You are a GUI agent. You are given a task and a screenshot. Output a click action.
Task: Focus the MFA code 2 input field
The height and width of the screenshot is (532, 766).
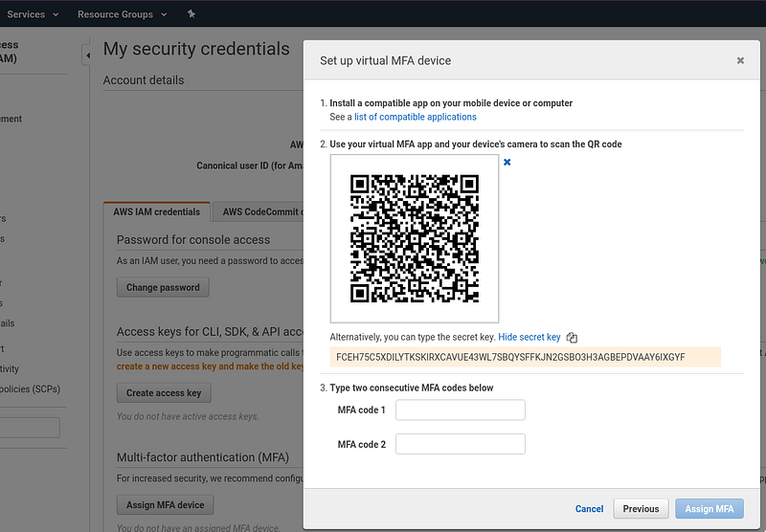[x=461, y=444]
